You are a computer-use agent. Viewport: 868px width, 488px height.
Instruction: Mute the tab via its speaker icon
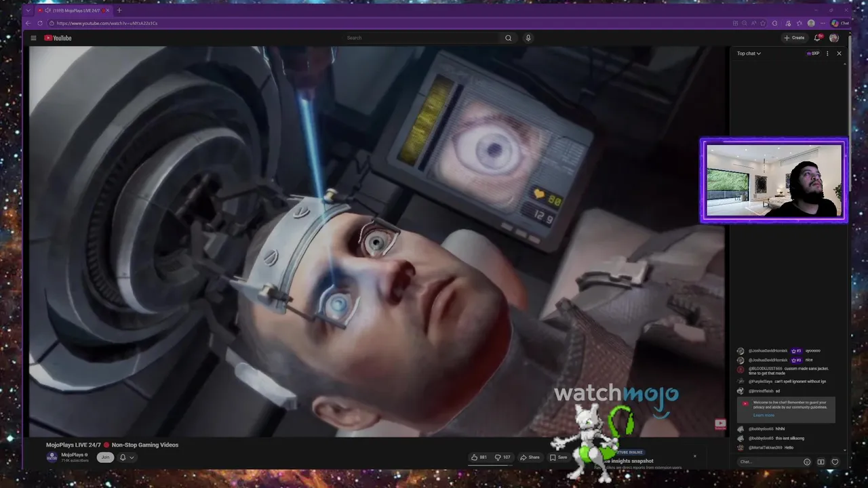click(x=47, y=10)
